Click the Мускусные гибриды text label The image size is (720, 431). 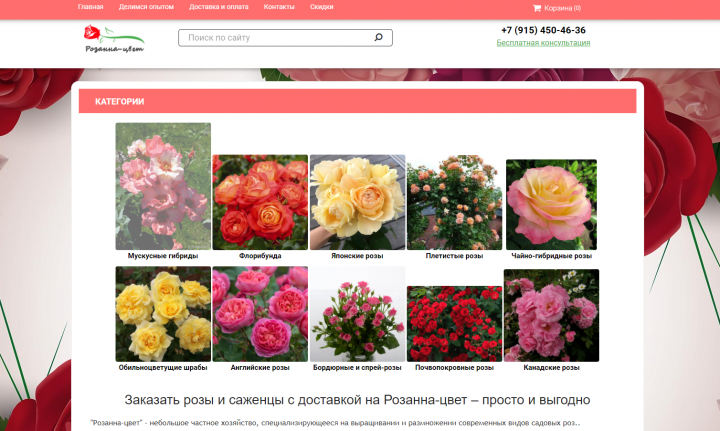(163, 256)
